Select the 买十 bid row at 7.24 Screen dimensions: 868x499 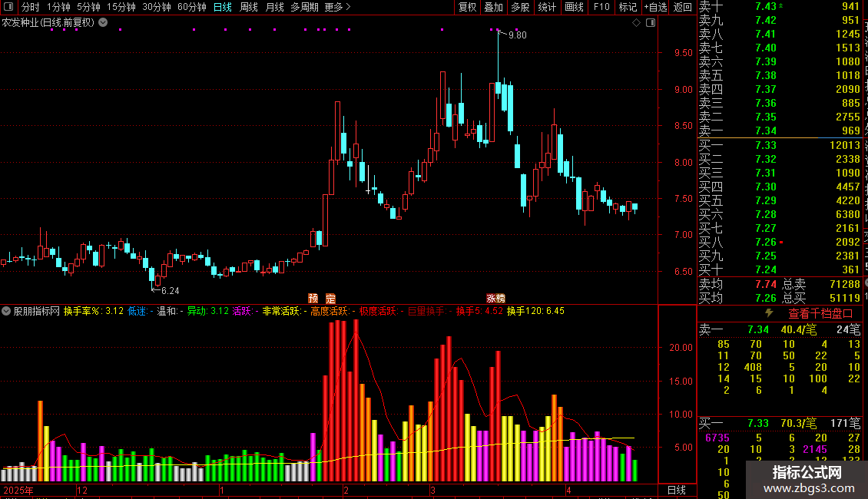(780, 269)
